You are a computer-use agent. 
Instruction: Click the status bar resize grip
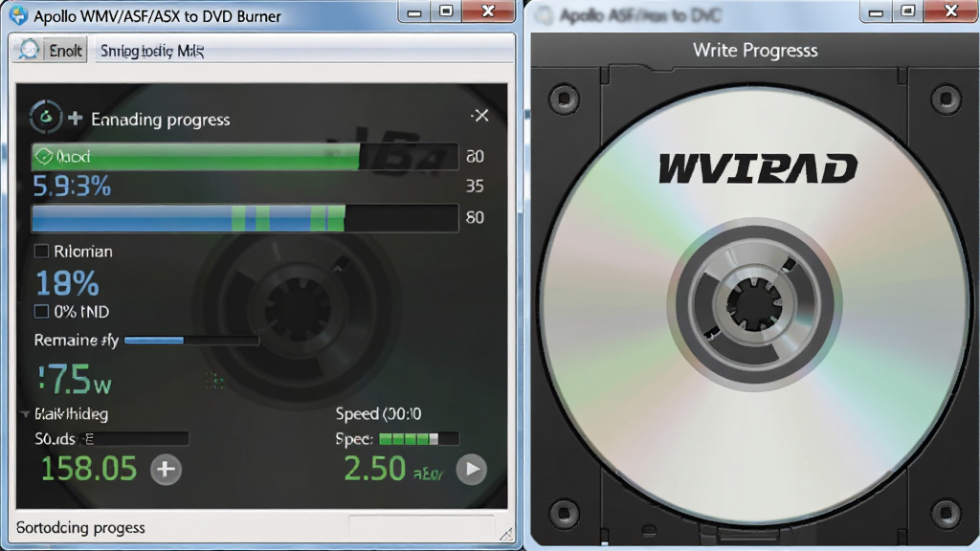pos(506,534)
